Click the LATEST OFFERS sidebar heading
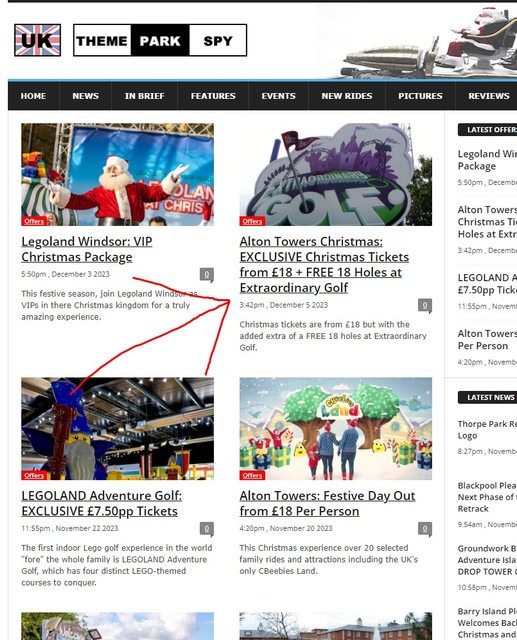This screenshot has height=640, width=517. [488, 130]
